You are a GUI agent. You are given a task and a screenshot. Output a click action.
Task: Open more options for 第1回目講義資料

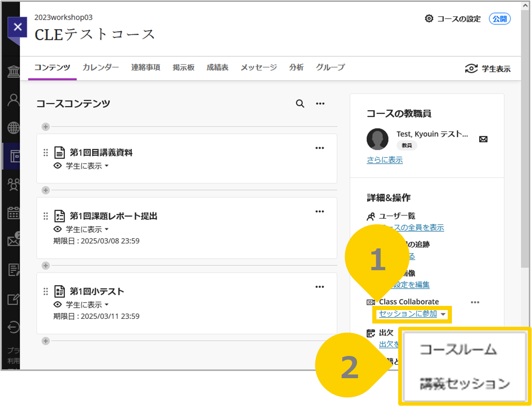(x=319, y=148)
